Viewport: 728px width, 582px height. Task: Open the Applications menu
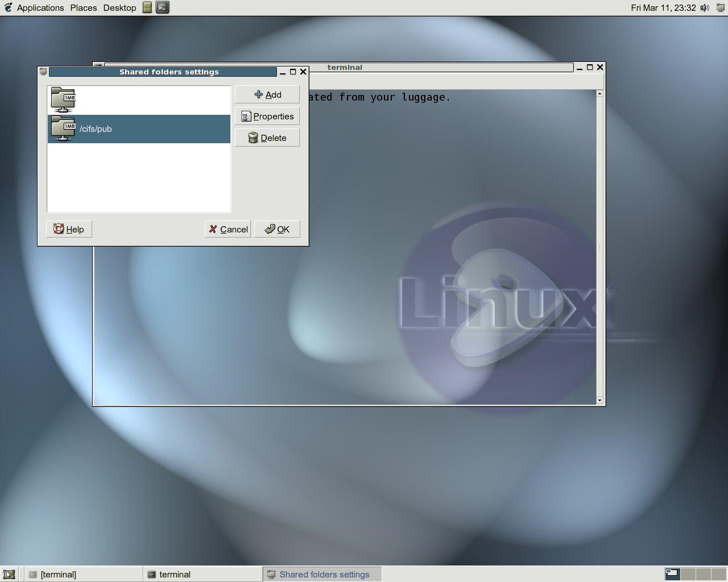point(40,7)
